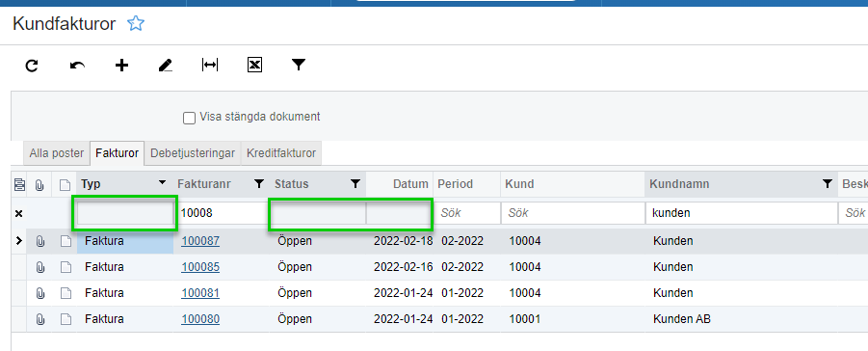
Task: Click the Period column Sök filter field
Action: pos(466,213)
